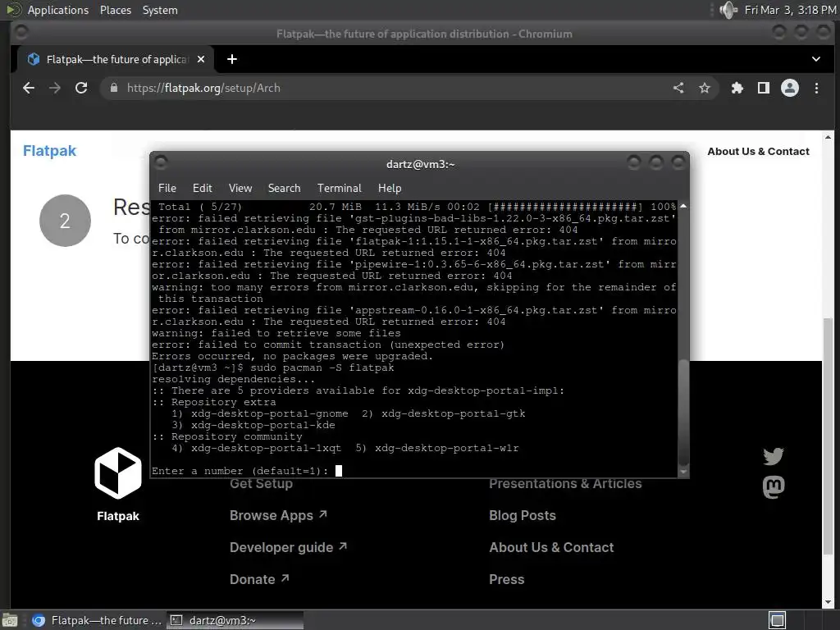Open Blog Posts footer link
Screen dimensions: 840x630
(x=523, y=515)
